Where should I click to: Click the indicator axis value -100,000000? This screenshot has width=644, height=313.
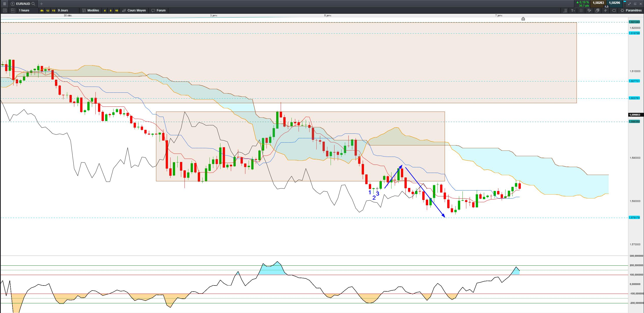(x=636, y=294)
